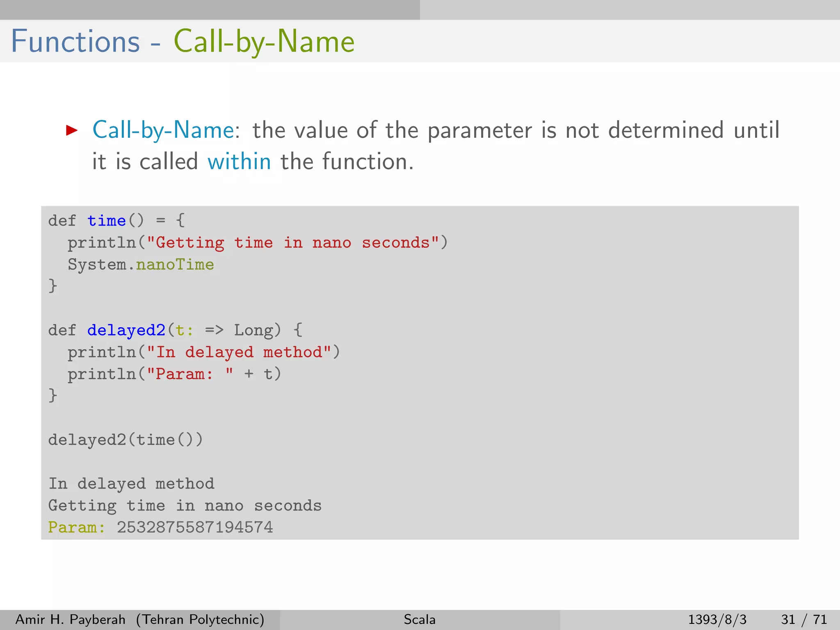Click the slide title 'Functions - Call-by-Name'
This screenshot has height=630, width=840.
click(x=183, y=42)
